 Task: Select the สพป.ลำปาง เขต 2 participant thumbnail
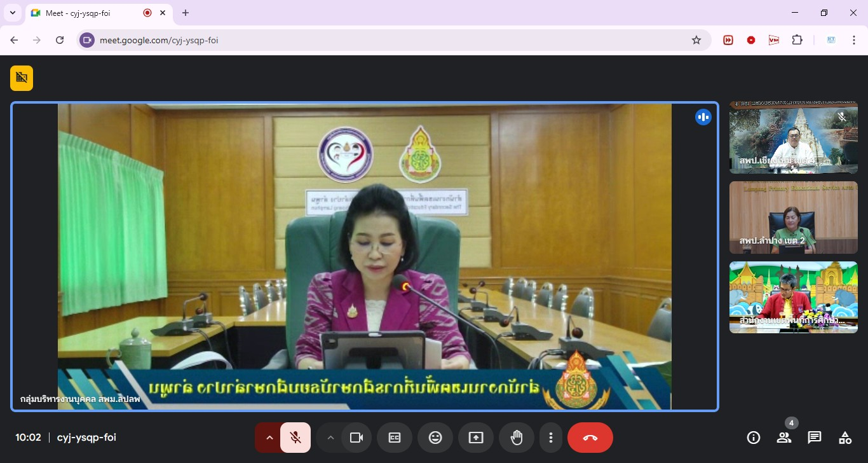793,218
